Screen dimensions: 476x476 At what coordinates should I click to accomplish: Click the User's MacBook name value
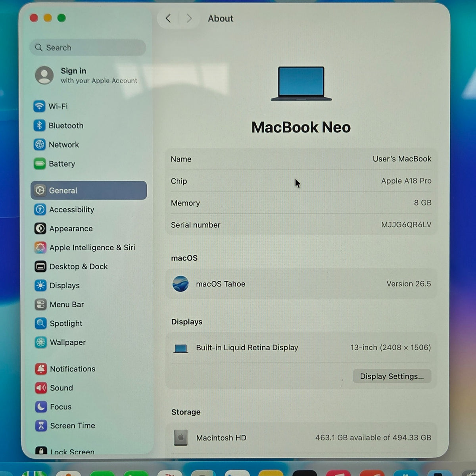(402, 159)
